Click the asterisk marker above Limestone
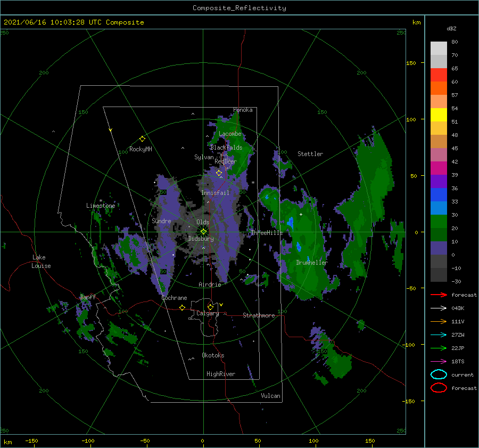Image resolution: width=479 pixels, height=448 pixels. [x=101, y=201]
